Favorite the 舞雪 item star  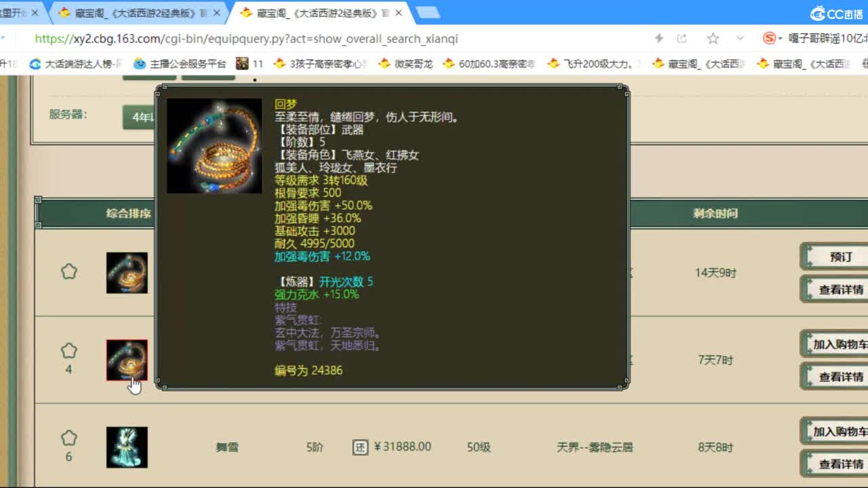[68, 438]
